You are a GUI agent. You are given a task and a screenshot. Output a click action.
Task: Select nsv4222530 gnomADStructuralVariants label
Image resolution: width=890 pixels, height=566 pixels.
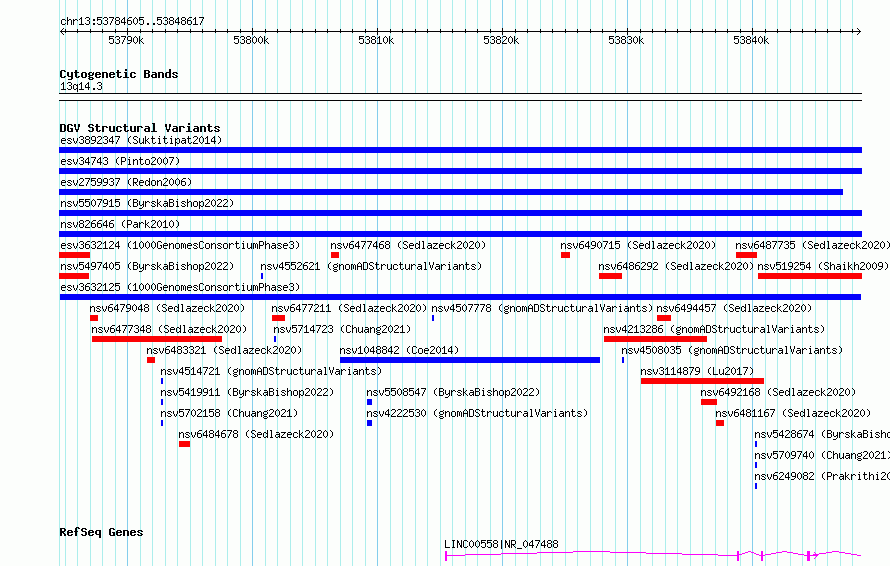pyautogui.click(x=477, y=413)
